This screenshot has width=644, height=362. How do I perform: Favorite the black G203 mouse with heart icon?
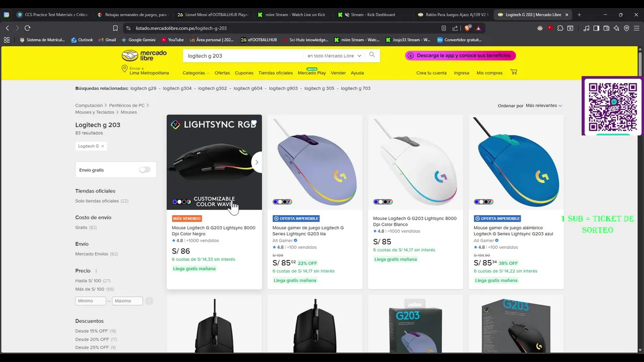254,123
